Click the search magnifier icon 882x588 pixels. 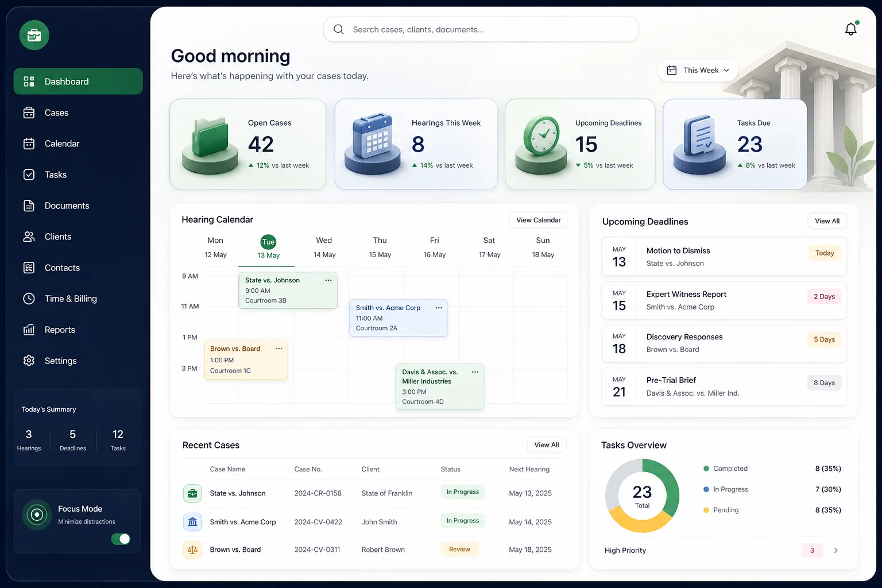(x=339, y=29)
